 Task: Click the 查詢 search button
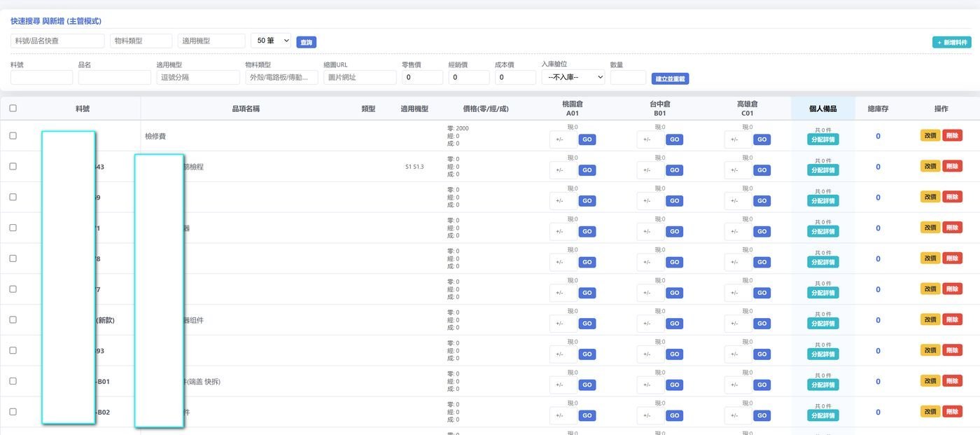[x=307, y=42]
